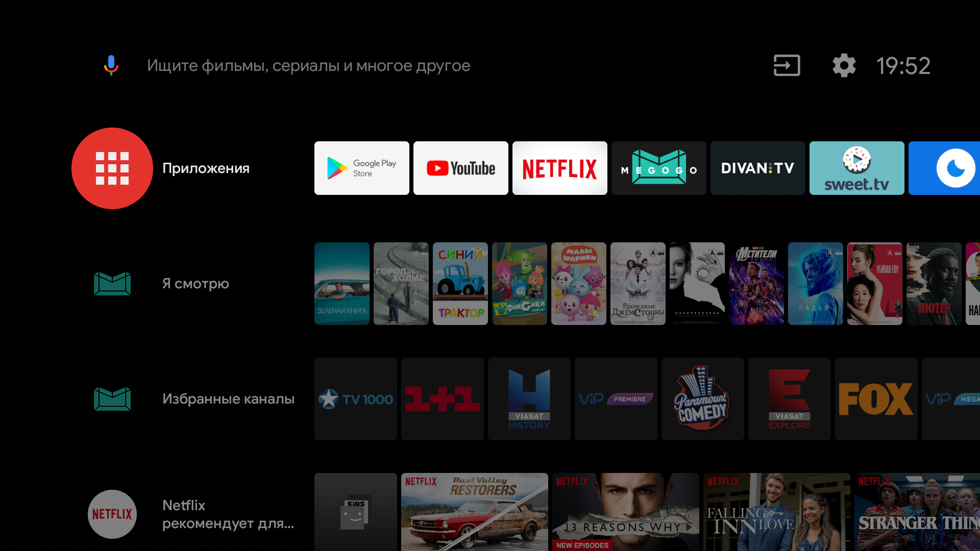Open the inputs source icon

(x=787, y=66)
